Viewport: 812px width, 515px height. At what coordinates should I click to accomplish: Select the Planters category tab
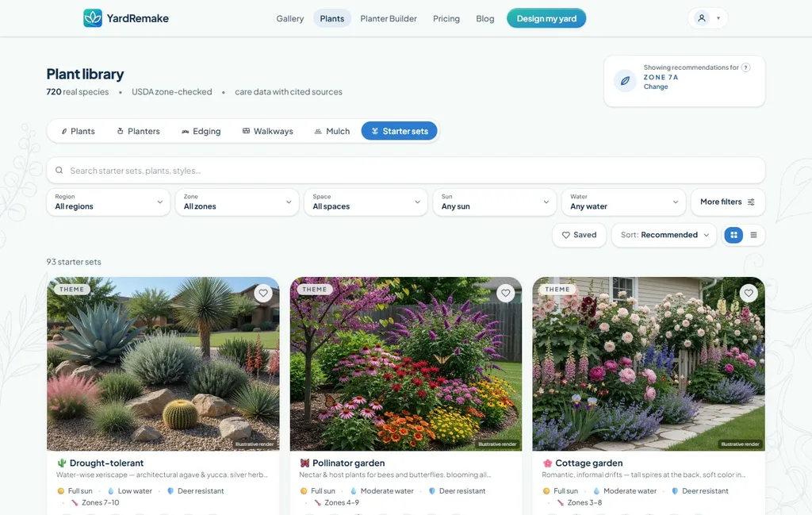(x=138, y=131)
